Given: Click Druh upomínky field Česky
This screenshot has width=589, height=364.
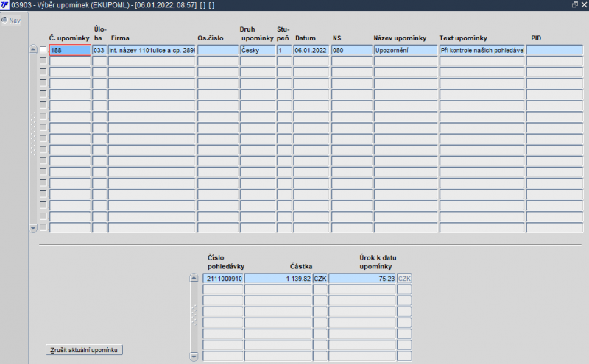Looking at the screenshot, I should tap(258, 50).
